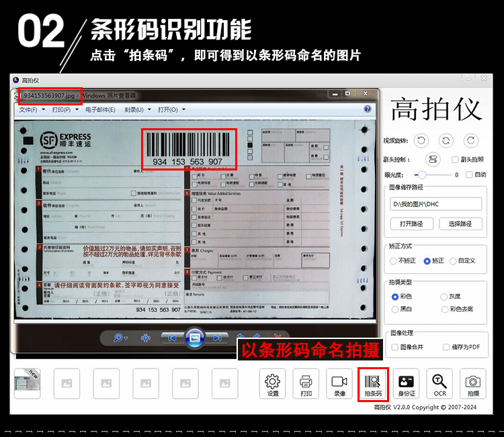The height and width of the screenshot is (437, 504).
Task: Open the newest captured thumbnail marked new
Action: (28, 383)
